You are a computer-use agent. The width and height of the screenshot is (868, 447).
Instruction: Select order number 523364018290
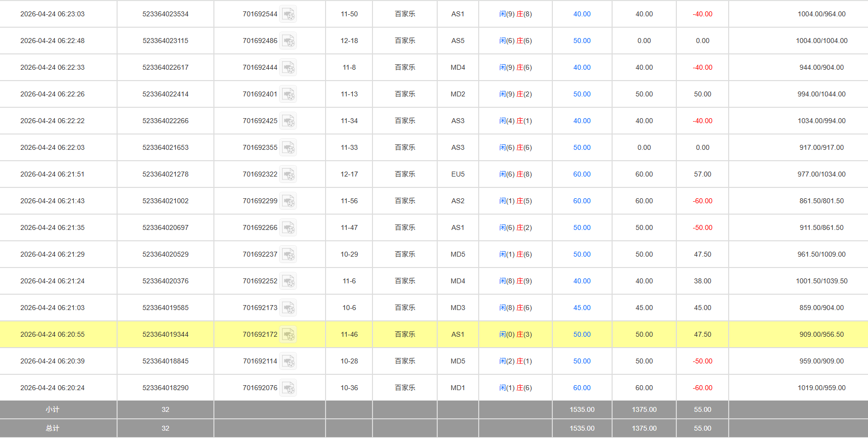point(165,388)
